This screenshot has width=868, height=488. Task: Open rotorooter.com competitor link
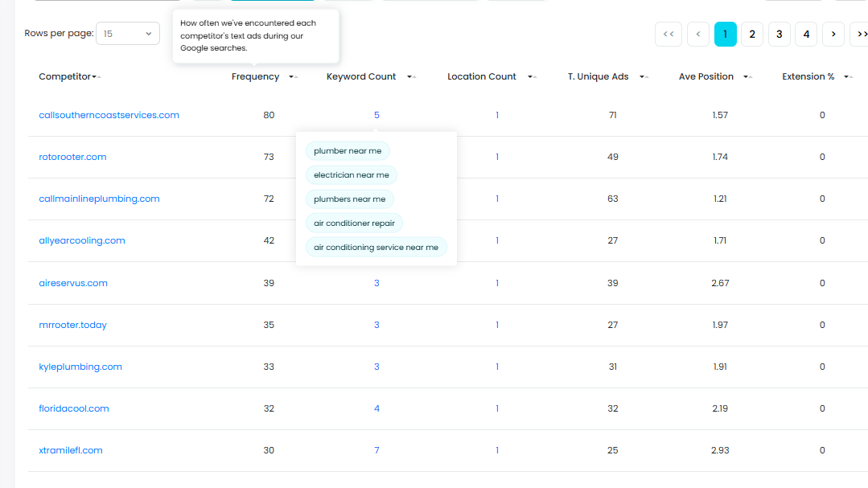(72, 157)
